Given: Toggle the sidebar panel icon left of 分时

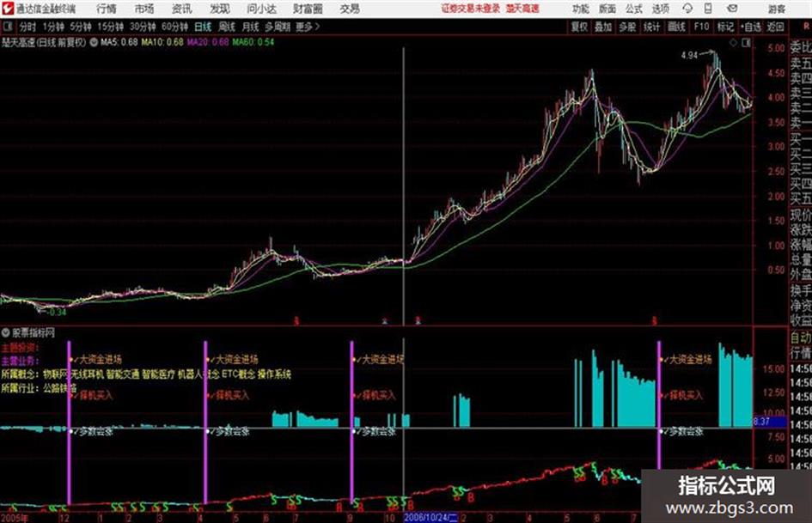Looking at the screenshot, I should coord(8,27).
